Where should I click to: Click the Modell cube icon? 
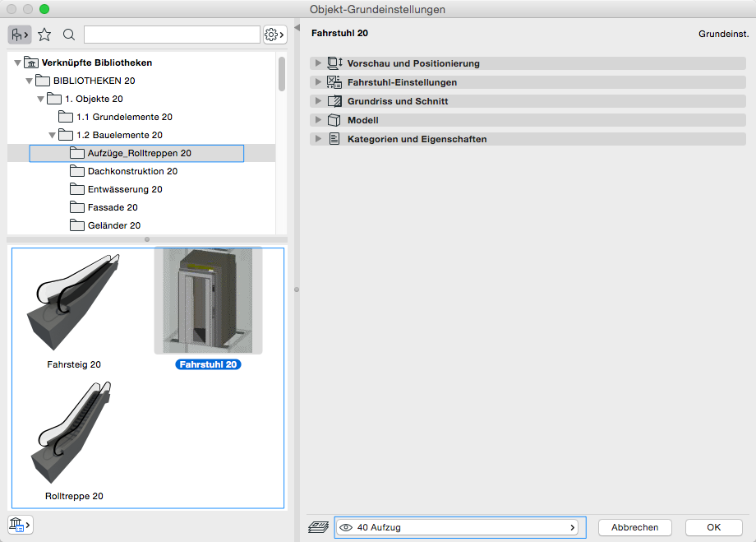click(x=334, y=120)
